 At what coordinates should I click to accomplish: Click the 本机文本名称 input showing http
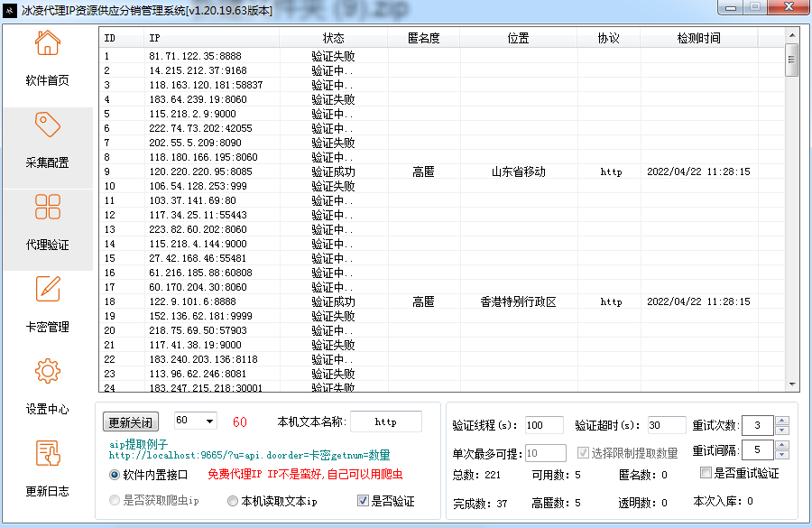[384, 421]
